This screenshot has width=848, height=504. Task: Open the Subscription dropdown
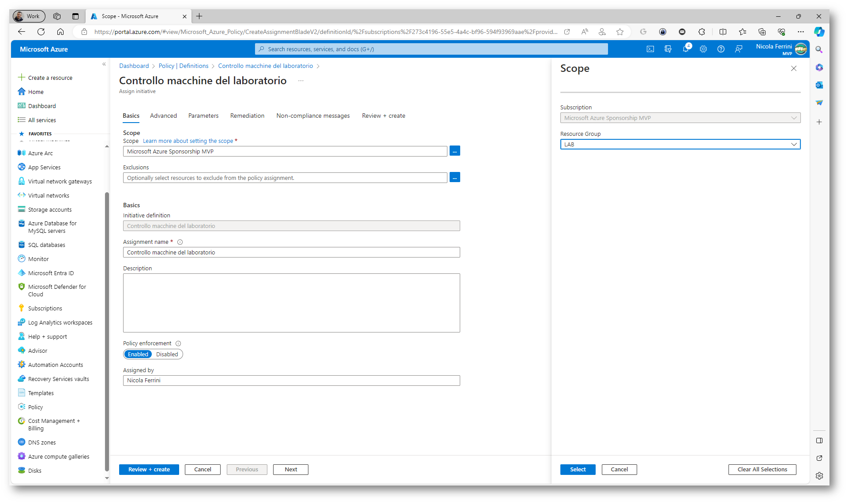pyautogui.click(x=680, y=118)
